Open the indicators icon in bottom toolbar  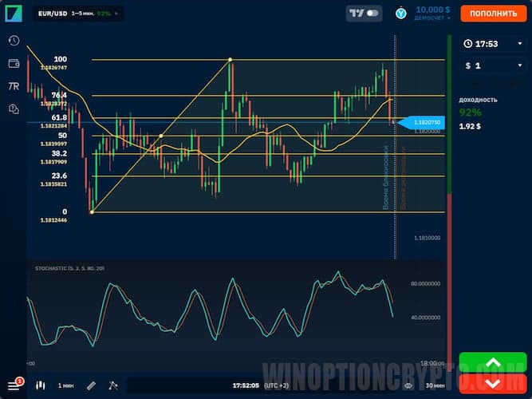point(112,385)
